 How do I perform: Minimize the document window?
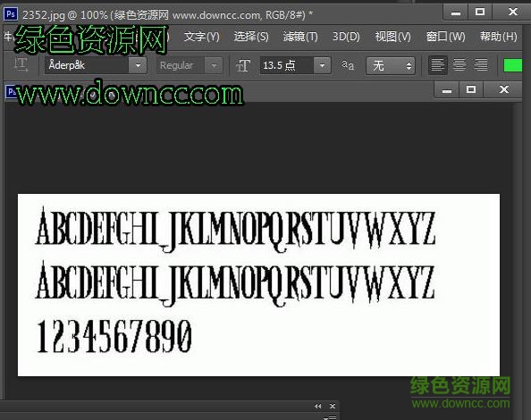(447, 90)
